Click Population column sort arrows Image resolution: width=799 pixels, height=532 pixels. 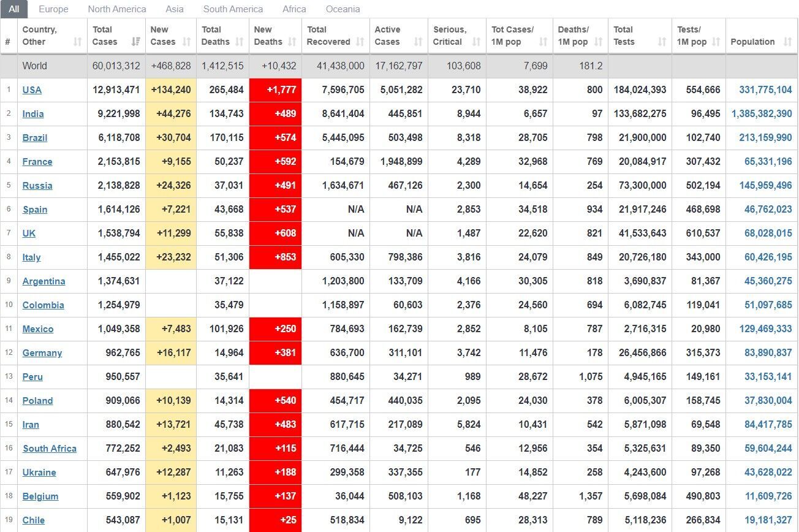(787, 42)
